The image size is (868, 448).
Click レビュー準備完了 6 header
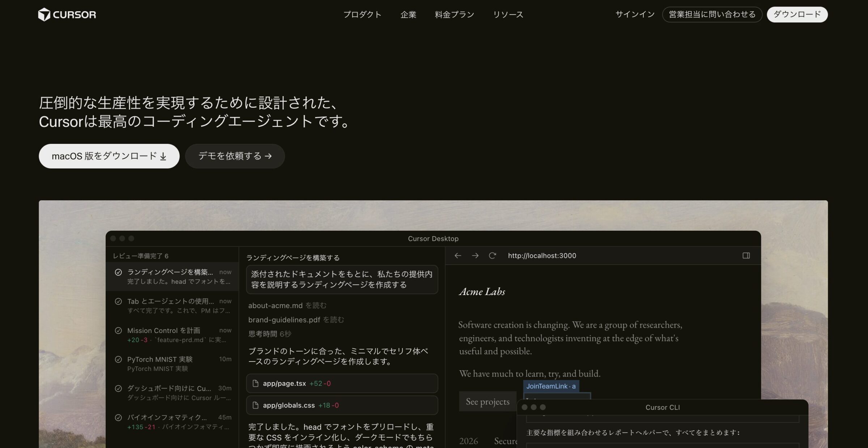point(141,256)
